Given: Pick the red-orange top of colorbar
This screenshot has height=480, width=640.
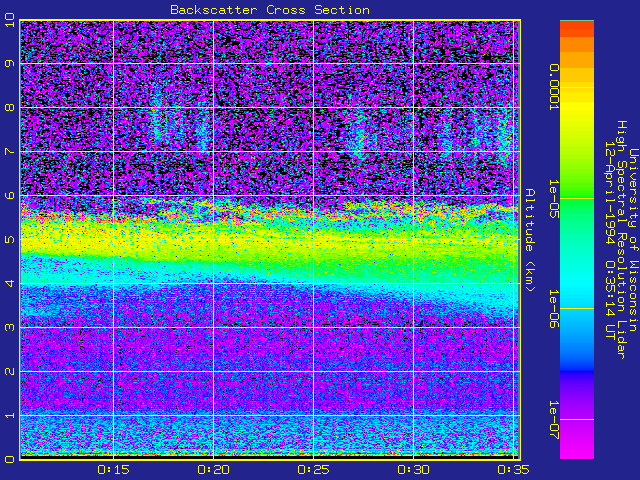Looking at the screenshot, I should (577, 29).
